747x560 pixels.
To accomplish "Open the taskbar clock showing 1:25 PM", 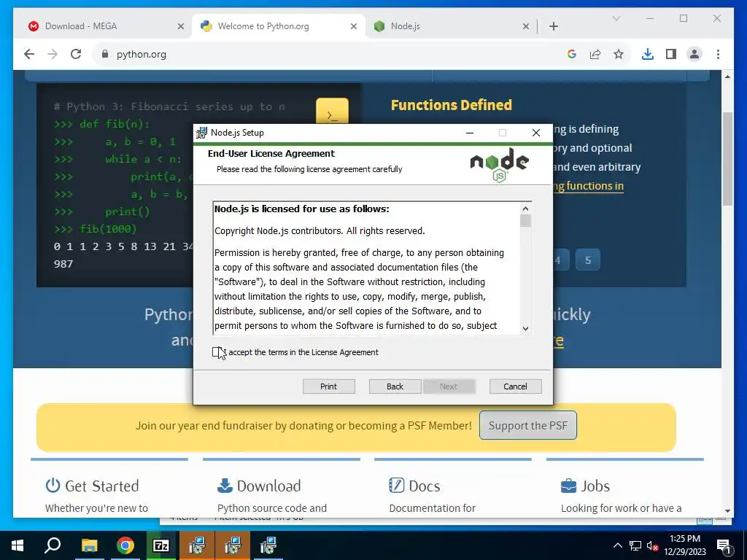I will coord(685,545).
